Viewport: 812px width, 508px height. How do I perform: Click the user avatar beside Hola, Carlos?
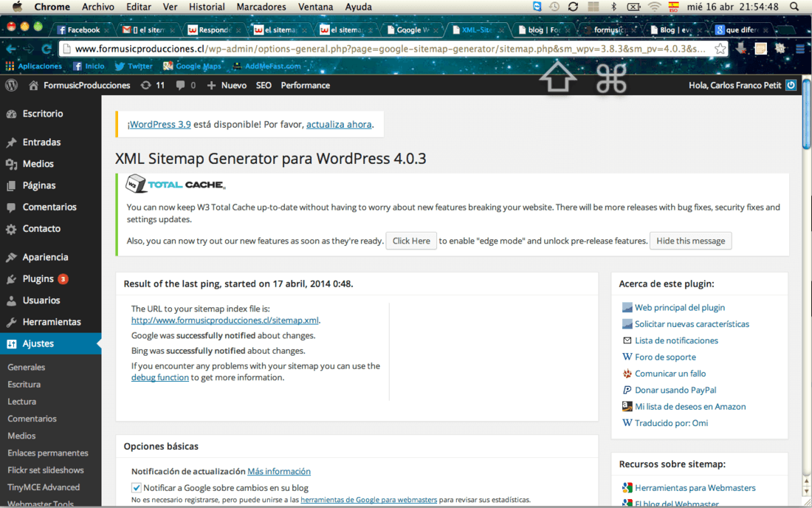(791, 86)
